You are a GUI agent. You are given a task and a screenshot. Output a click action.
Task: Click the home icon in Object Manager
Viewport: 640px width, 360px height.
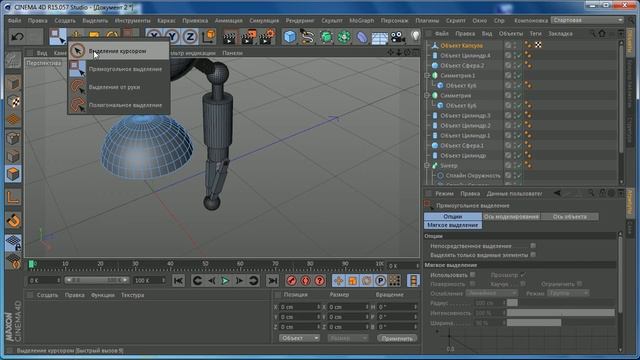pos(602,33)
